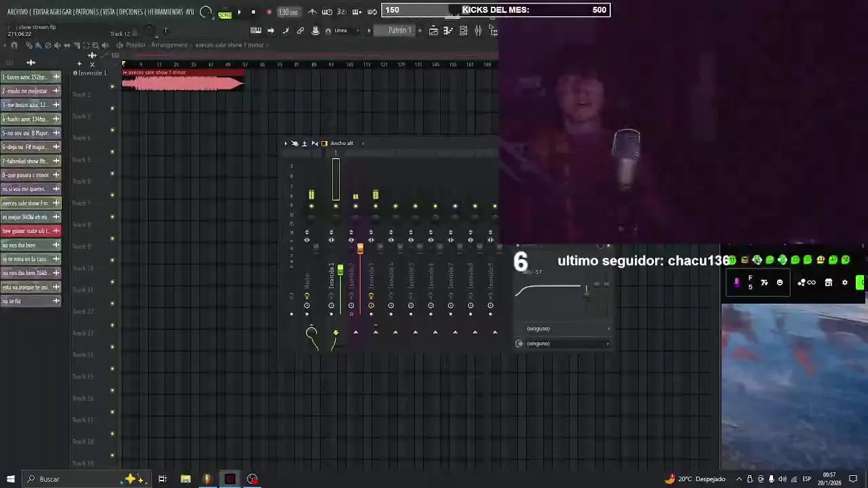This screenshot has width=868, height=488.
Task: Toggle the 3.2 countdown icon
Action: pos(341,12)
